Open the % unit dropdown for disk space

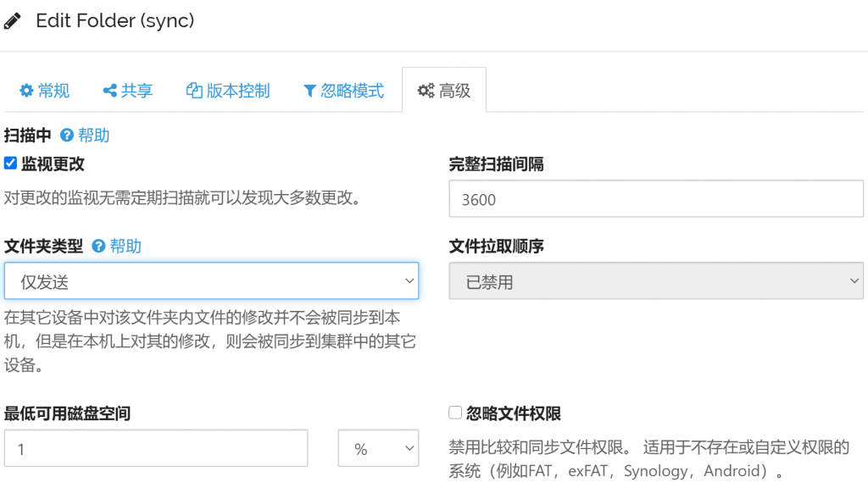378,448
